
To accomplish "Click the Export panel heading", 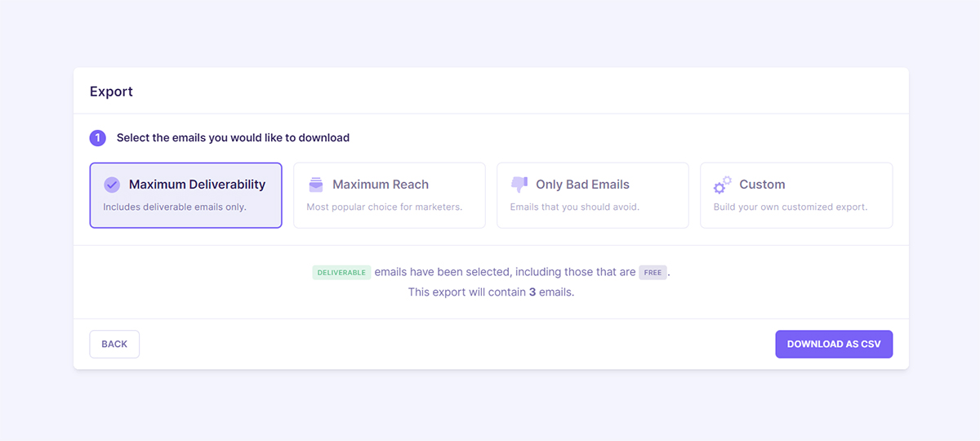I will (111, 91).
